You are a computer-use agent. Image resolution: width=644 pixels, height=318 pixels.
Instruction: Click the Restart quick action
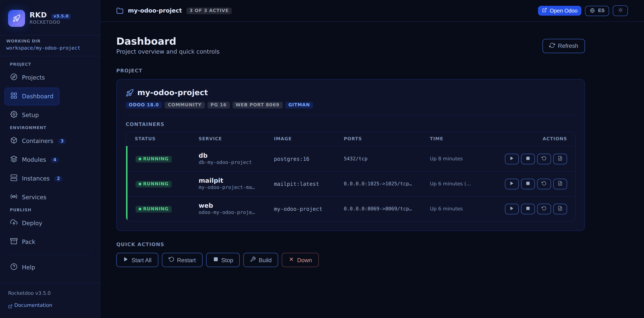click(182, 260)
